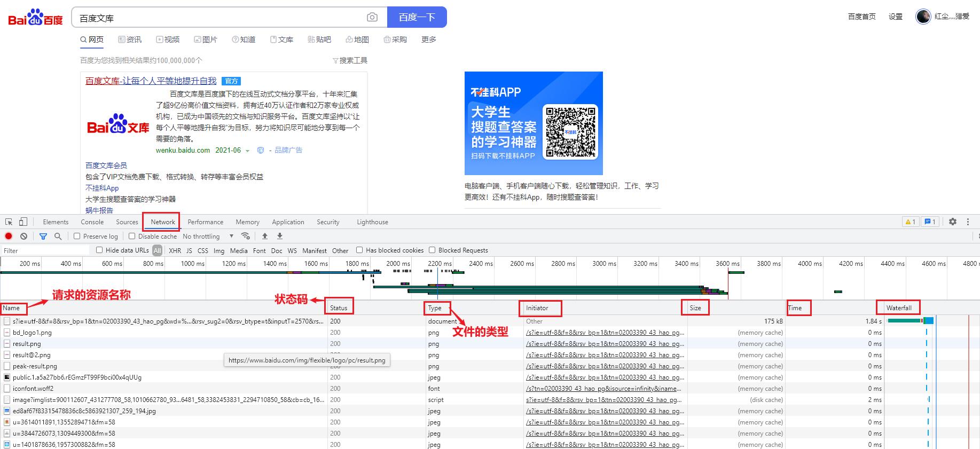
Task: Switch to the Console tab
Action: pyautogui.click(x=92, y=222)
